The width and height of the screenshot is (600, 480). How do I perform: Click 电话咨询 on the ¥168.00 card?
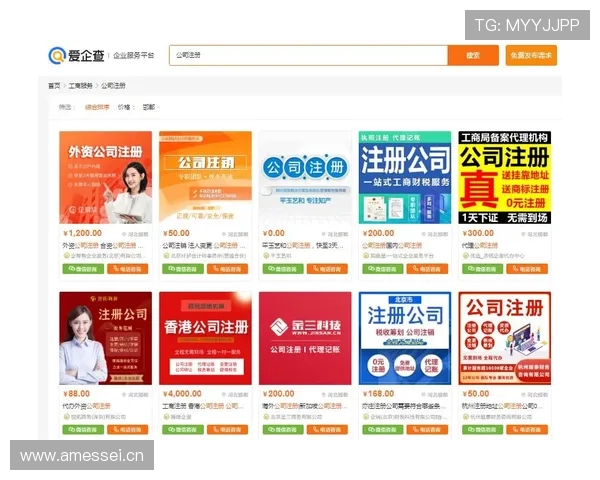click(427, 430)
